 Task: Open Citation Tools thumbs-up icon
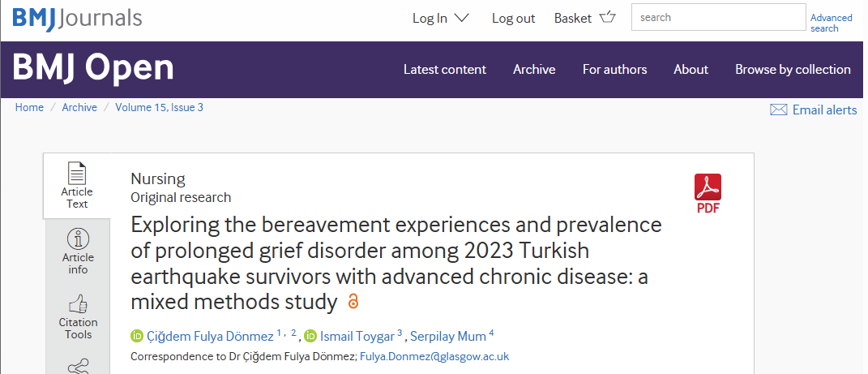pyautogui.click(x=78, y=304)
